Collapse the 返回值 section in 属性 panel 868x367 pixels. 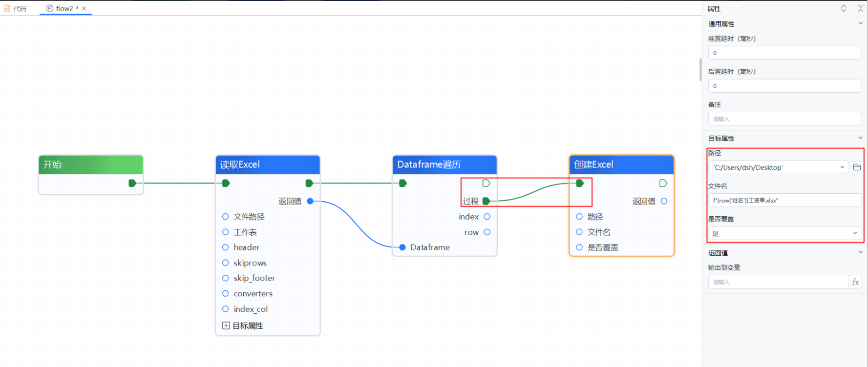point(860,252)
